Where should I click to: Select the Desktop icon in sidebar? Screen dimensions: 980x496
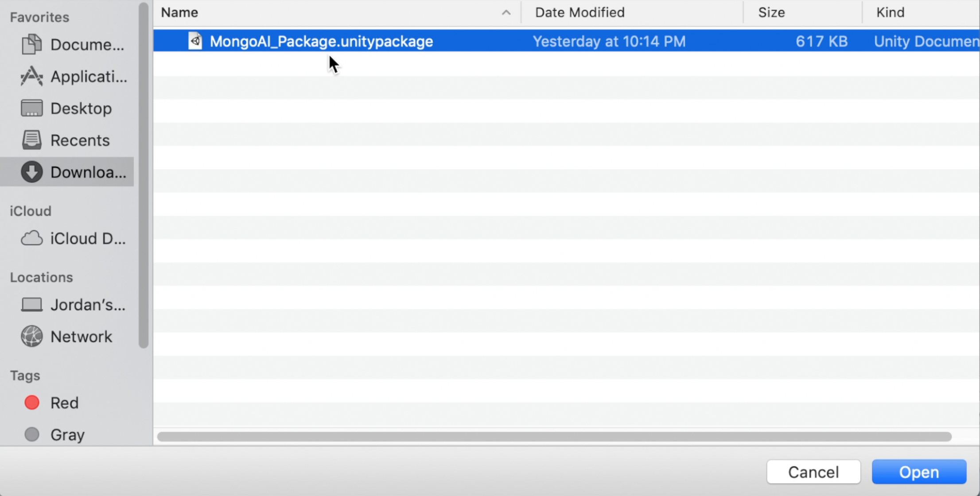coord(31,108)
